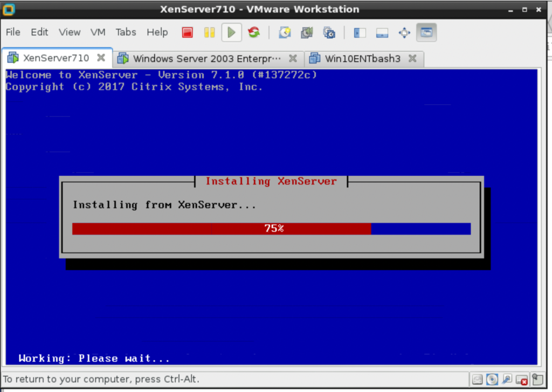Close the Win10ENTbash3 tab
Viewport: 552px width, 392px height.
pyautogui.click(x=412, y=58)
